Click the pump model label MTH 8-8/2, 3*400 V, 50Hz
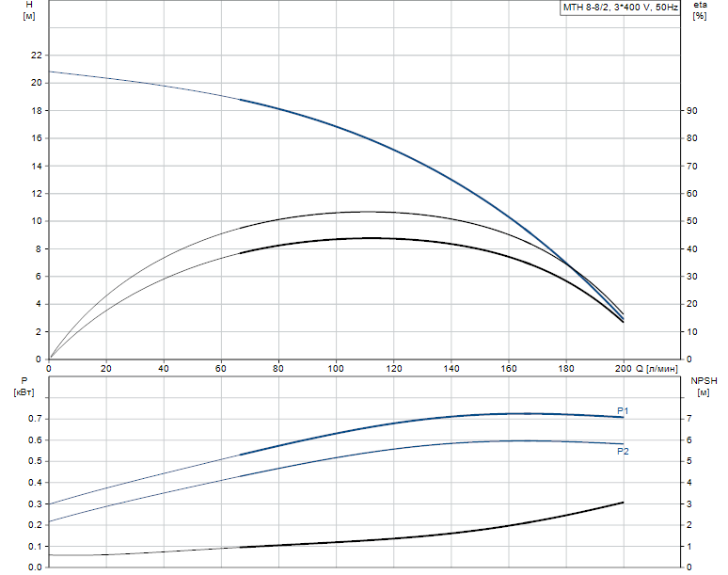Viewport: 728px width, 575px height. point(620,8)
